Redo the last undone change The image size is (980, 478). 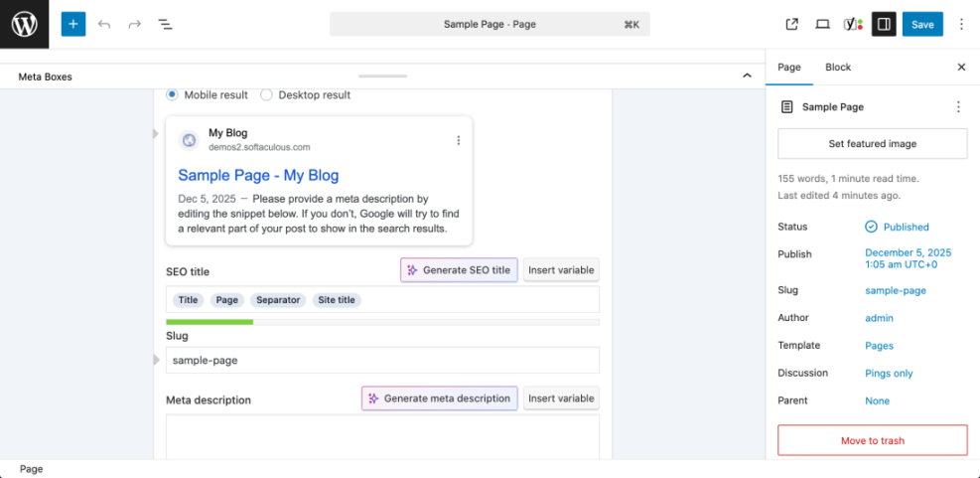[134, 25]
